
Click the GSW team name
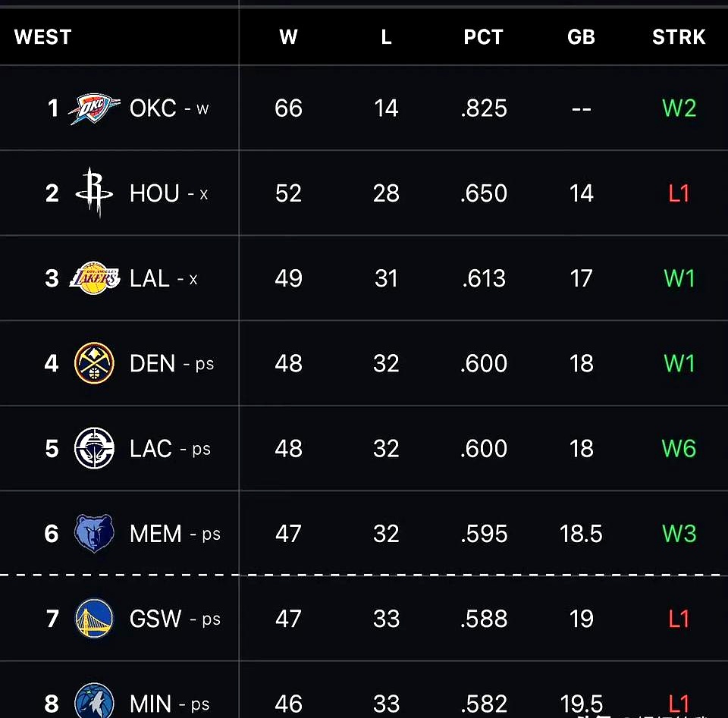pyautogui.click(x=155, y=619)
